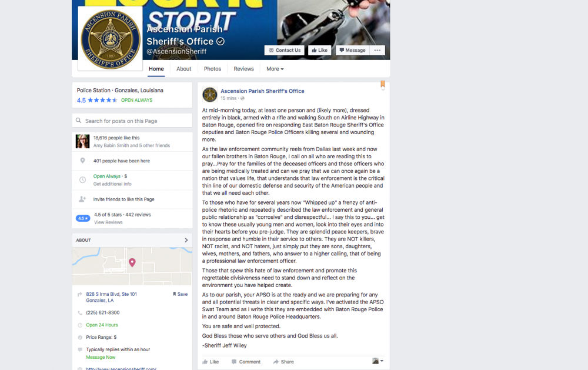This screenshot has height=370, width=588.
Task: Click the three-dots more options button
Action: 377,50
